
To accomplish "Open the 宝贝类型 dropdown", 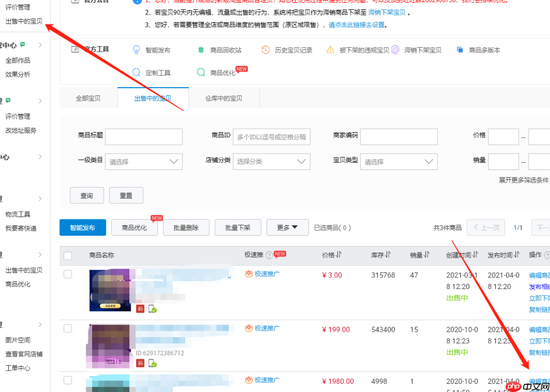I will 399,162.
